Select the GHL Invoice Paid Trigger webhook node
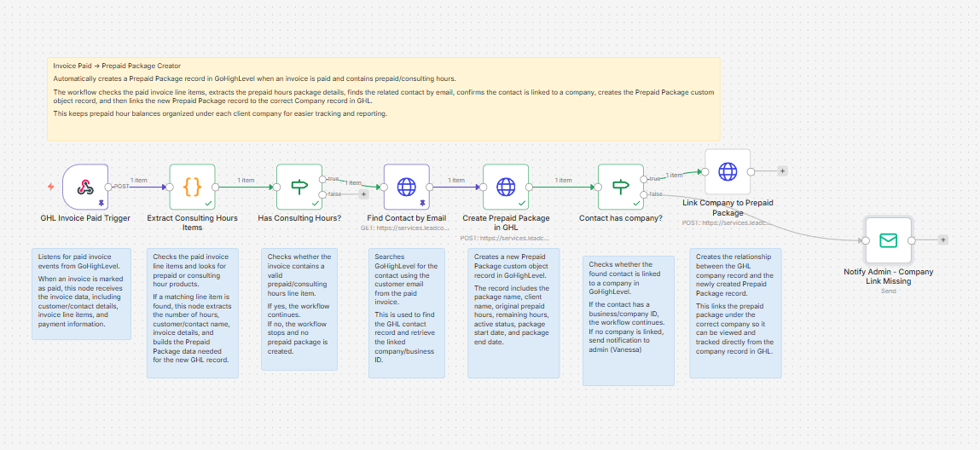 [x=85, y=187]
